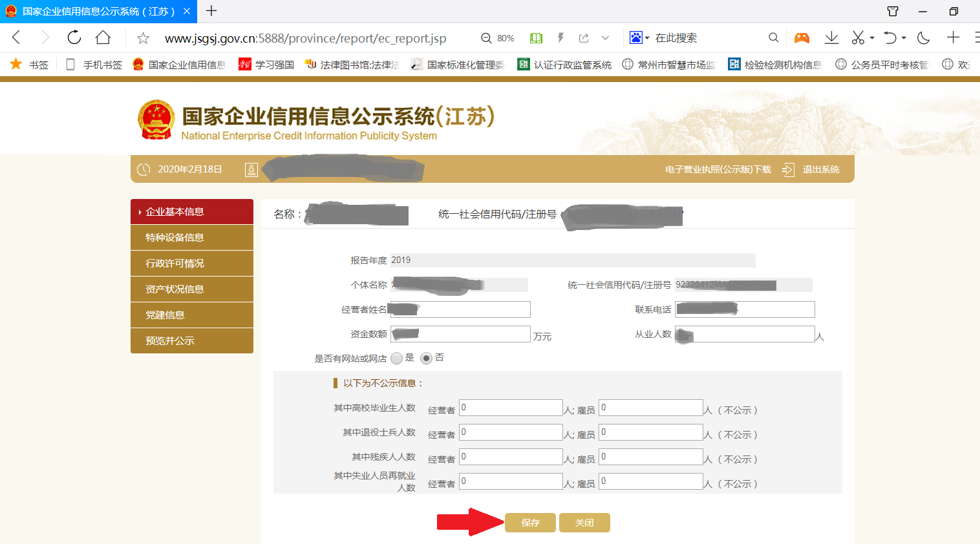Image resolution: width=980 pixels, height=544 pixels.
Task: Click the 从业人数 input field
Action: 745,334
